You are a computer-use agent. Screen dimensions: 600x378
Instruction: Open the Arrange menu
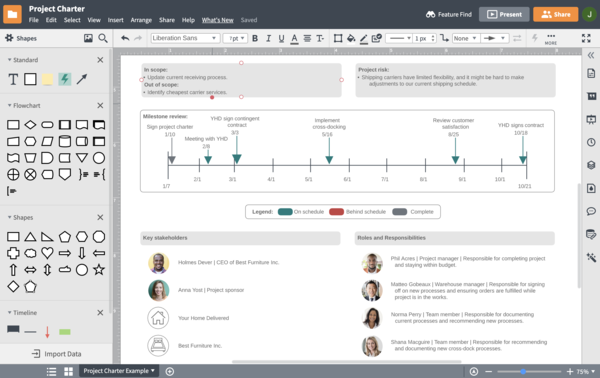pos(141,20)
